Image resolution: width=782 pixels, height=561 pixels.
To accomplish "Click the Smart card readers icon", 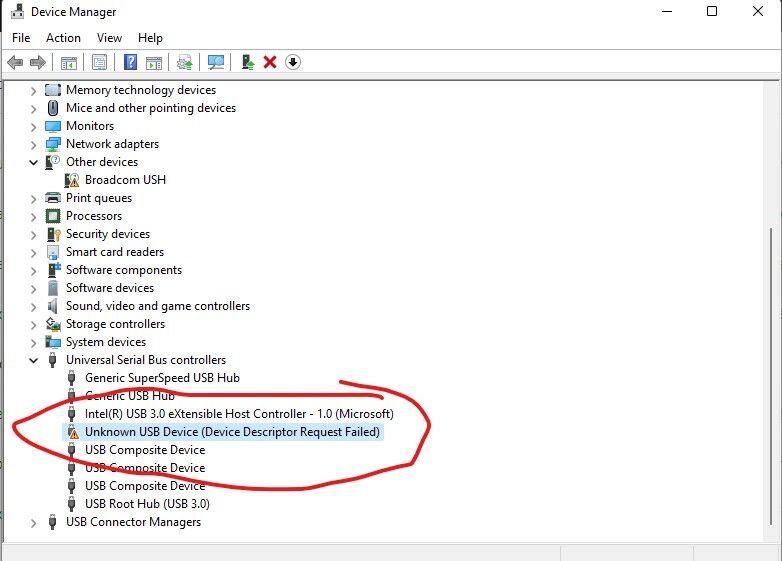I will tap(53, 252).
